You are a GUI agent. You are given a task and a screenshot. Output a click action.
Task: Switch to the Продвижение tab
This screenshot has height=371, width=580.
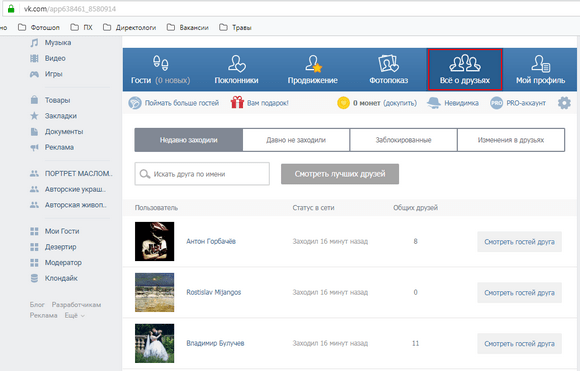313,70
